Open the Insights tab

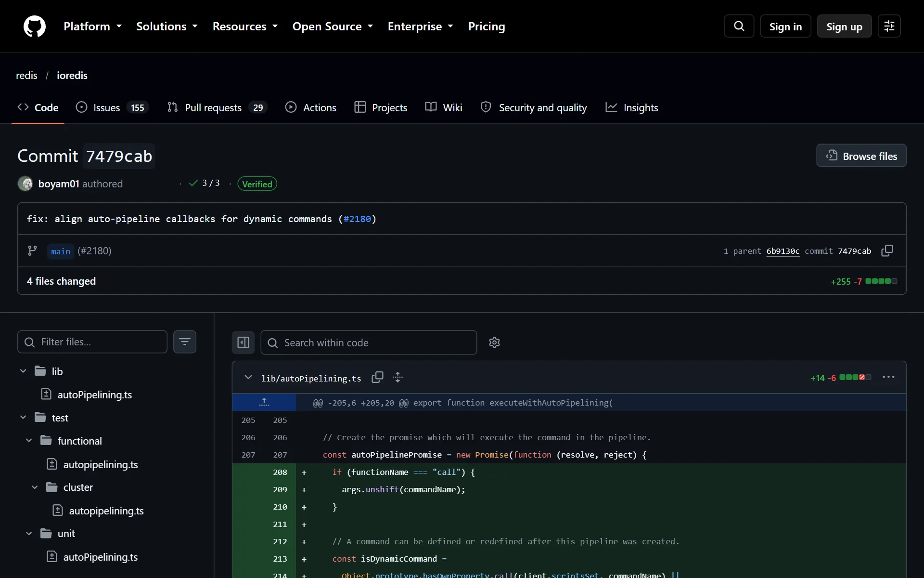pyautogui.click(x=631, y=107)
